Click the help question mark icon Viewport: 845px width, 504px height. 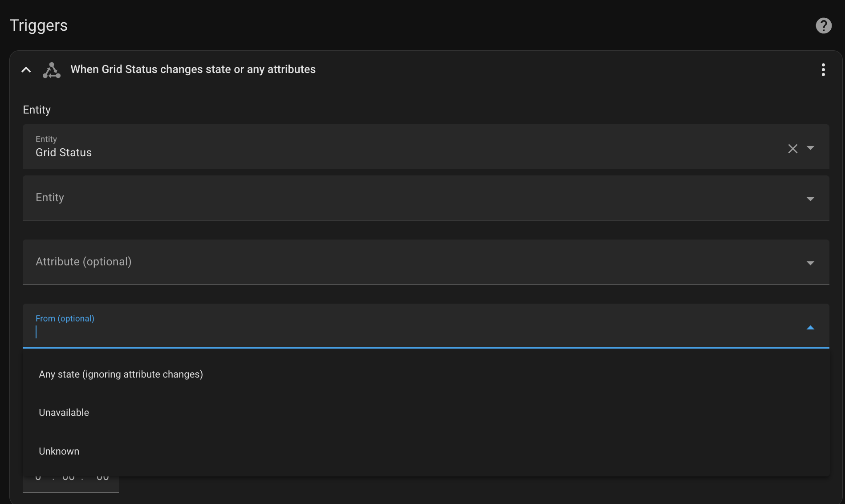coord(823,25)
